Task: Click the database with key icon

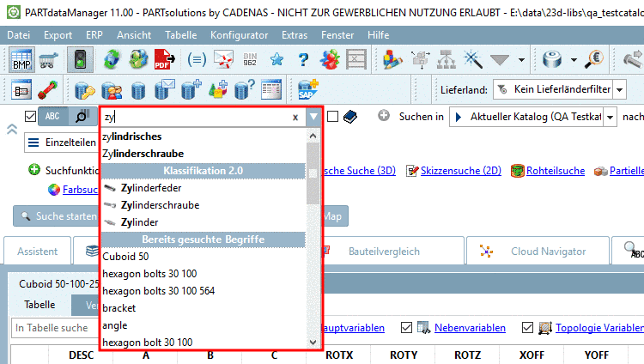Action: tap(85, 89)
